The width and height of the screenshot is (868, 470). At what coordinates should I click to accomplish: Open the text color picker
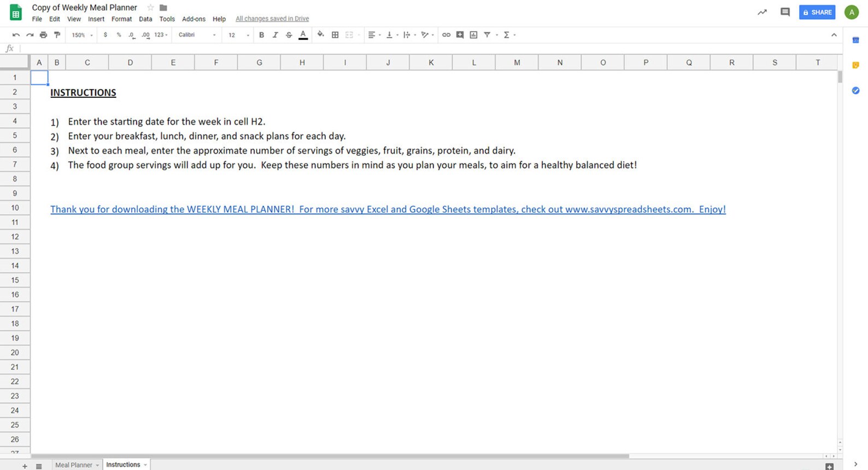pos(303,35)
